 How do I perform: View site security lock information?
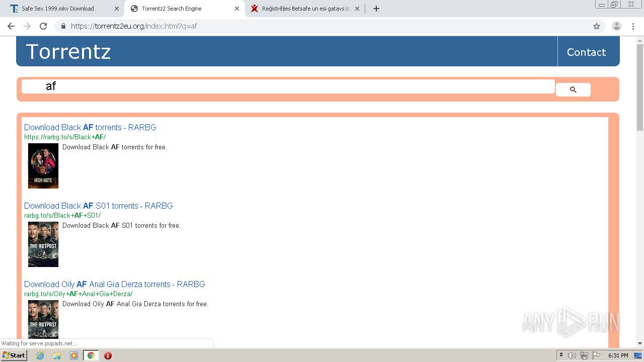coord(63,26)
